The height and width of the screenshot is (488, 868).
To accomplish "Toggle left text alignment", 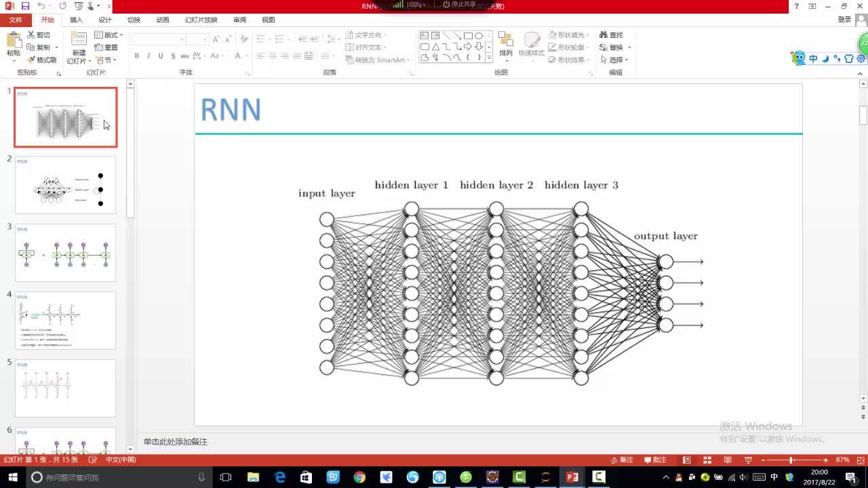I will [x=260, y=56].
